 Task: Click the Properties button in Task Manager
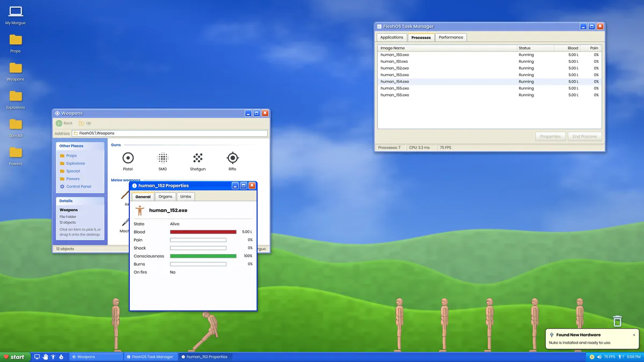(x=551, y=136)
